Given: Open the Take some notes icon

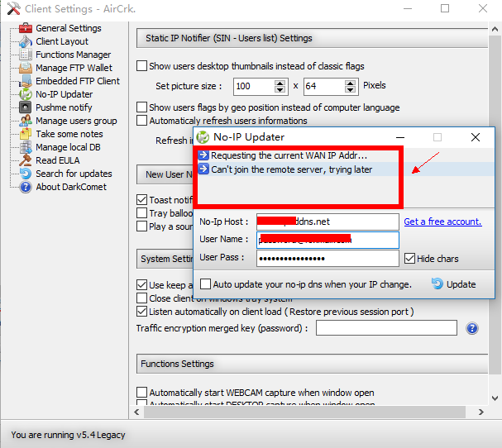Looking at the screenshot, I should tap(26, 134).
